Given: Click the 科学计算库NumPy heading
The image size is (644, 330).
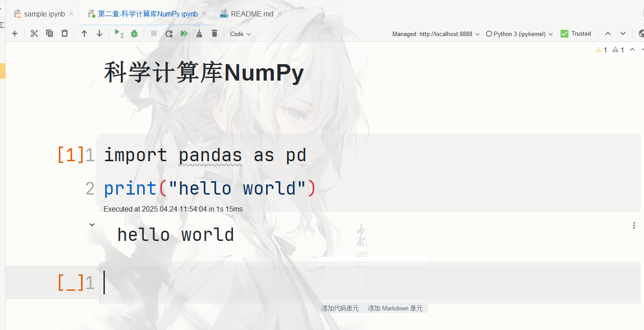Looking at the screenshot, I should [x=204, y=73].
